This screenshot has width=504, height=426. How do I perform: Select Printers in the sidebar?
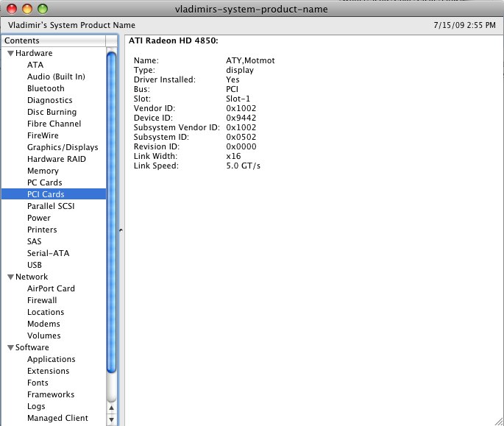(x=42, y=230)
